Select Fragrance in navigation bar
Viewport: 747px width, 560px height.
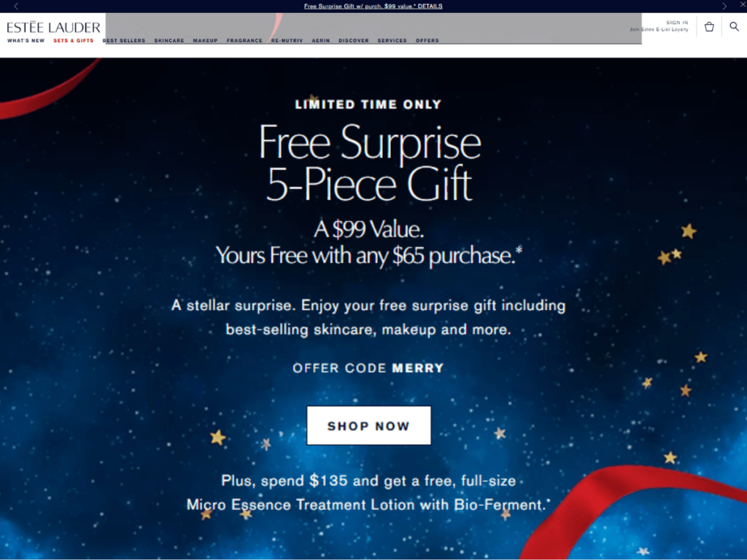tap(244, 41)
